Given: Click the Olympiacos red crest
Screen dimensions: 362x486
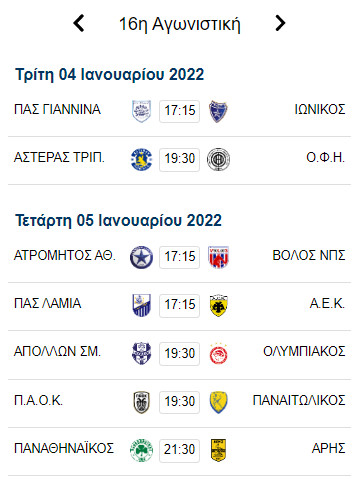Looking at the screenshot, I should point(218,354).
